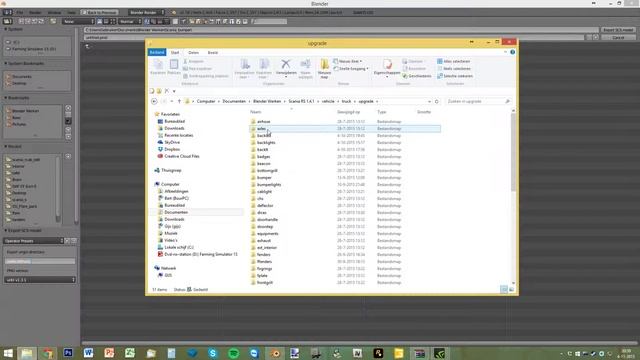
Task: Open Operator Presets dropdown in Blender
Action: tap(33, 241)
